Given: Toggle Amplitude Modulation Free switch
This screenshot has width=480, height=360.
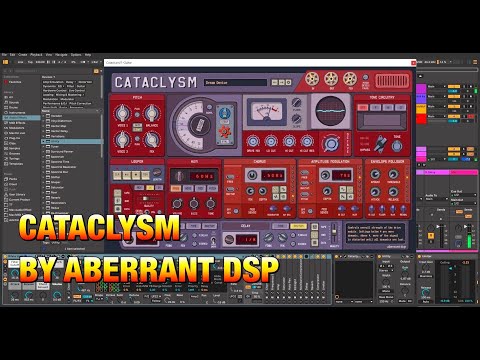Looking at the screenshot, I should click(x=304, y=173).
